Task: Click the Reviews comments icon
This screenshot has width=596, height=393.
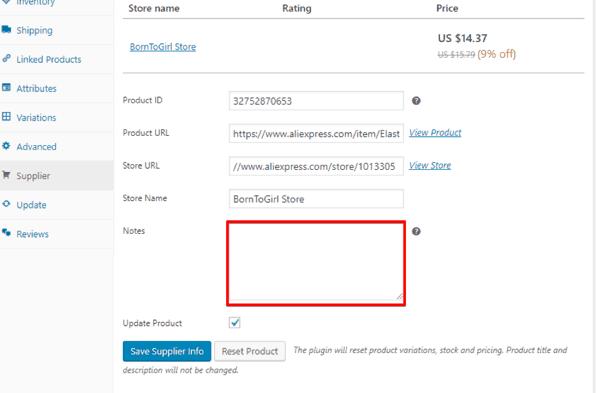Action: (x=6, y=233)
